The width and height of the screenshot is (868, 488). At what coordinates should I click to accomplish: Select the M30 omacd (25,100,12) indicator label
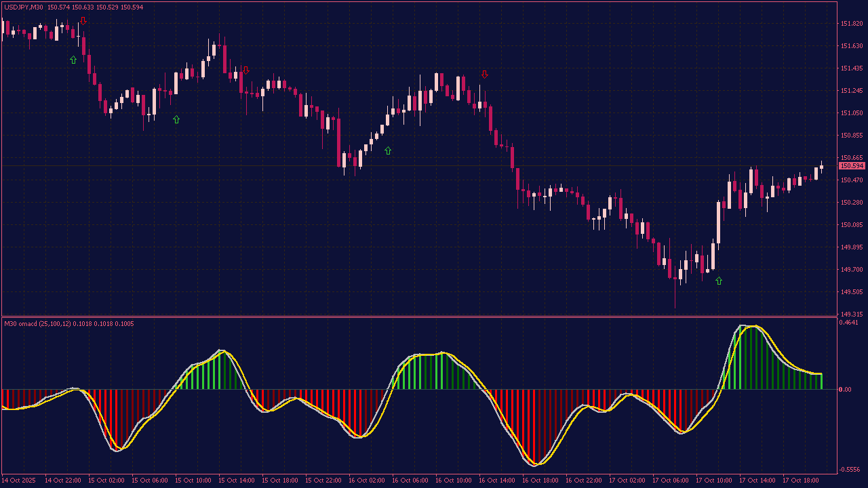pyautogui.click(x=68, y=324)
